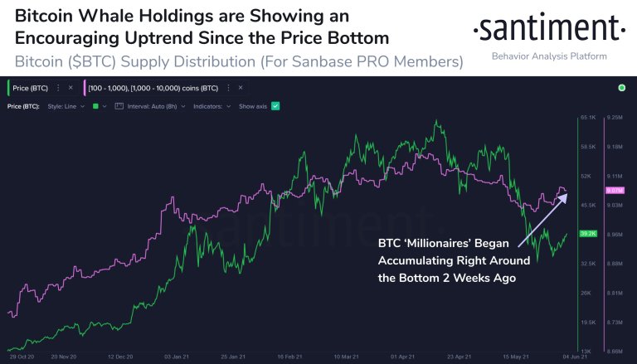The width and height of the screenshot is (637, 364).
Task: Click the interval calendar icon
Action: (x=119, y=106)
